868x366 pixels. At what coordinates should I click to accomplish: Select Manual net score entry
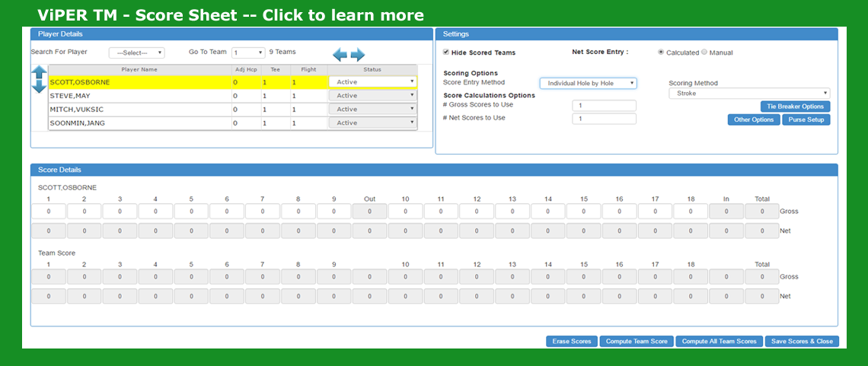pyautogui.click(x=704, y=52)
